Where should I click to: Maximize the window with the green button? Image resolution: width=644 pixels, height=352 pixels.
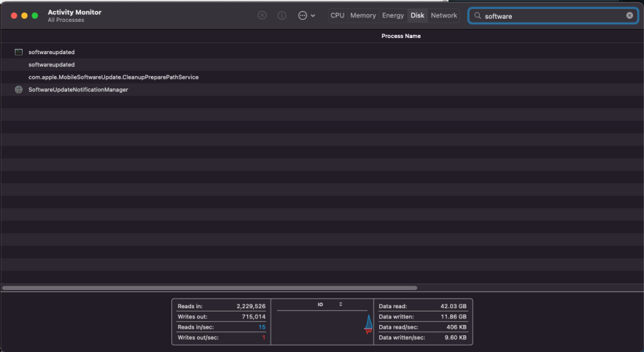click(35, 15)
